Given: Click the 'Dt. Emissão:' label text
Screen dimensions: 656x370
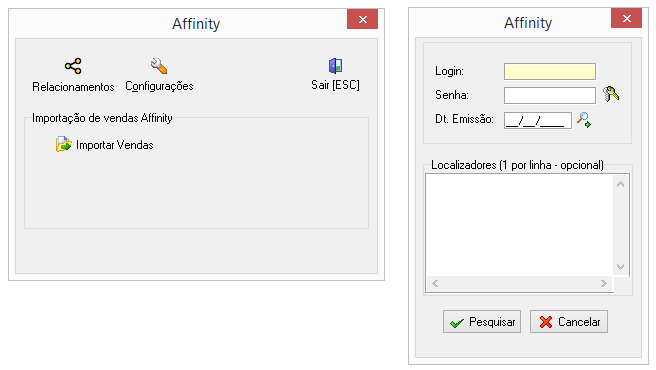Looking at the screenshot, I should [x=464, y=119].
